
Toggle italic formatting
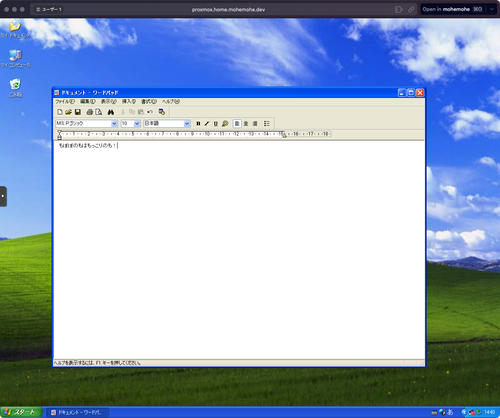[207, 124]
